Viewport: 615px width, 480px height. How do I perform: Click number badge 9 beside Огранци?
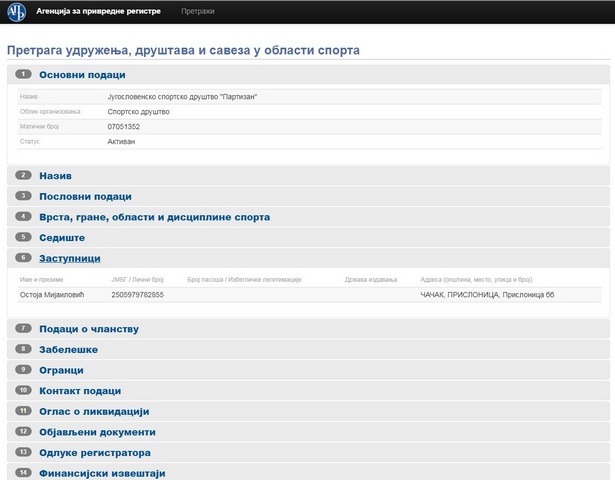(x=24, y=369)
